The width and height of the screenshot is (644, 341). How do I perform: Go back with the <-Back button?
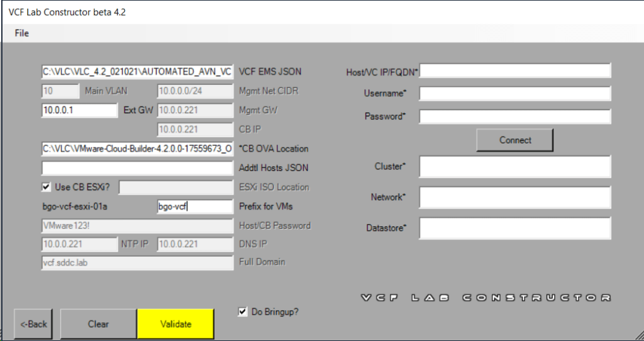coord(33,324)
